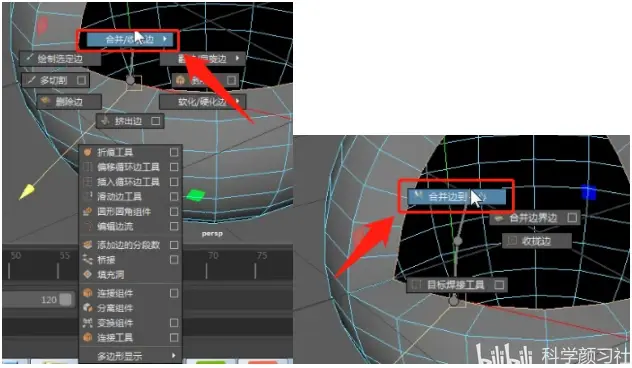Open the 圆形圆角组件 option box
This screenshot has height=368, width=632.
(174, 212)
